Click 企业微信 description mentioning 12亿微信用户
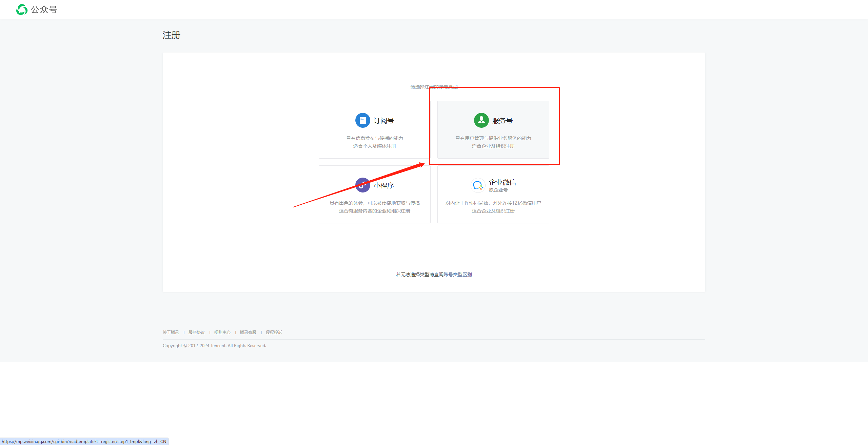The width and height of the screenshot is (868, 445). pyautogui.click(x=493, y=203)
